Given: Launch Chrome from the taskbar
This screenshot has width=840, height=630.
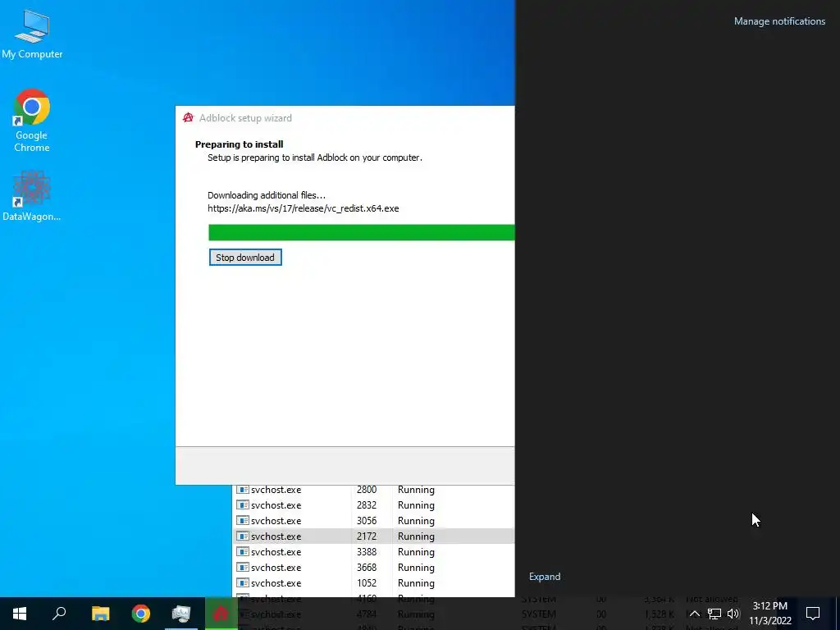Looking at the screenshot, I should coord(141,614).
